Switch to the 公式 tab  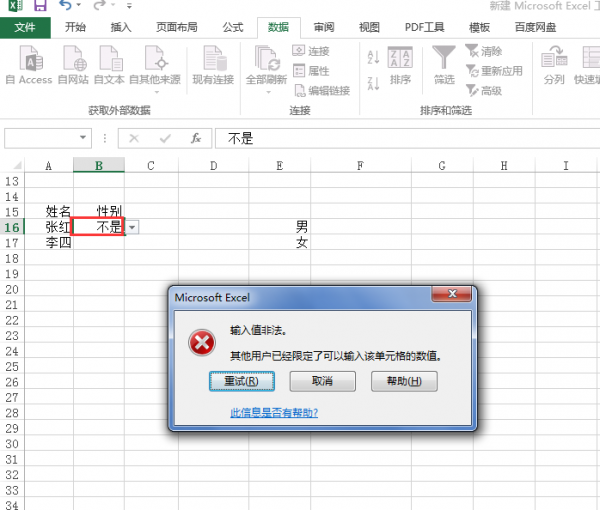coord(233,28)
